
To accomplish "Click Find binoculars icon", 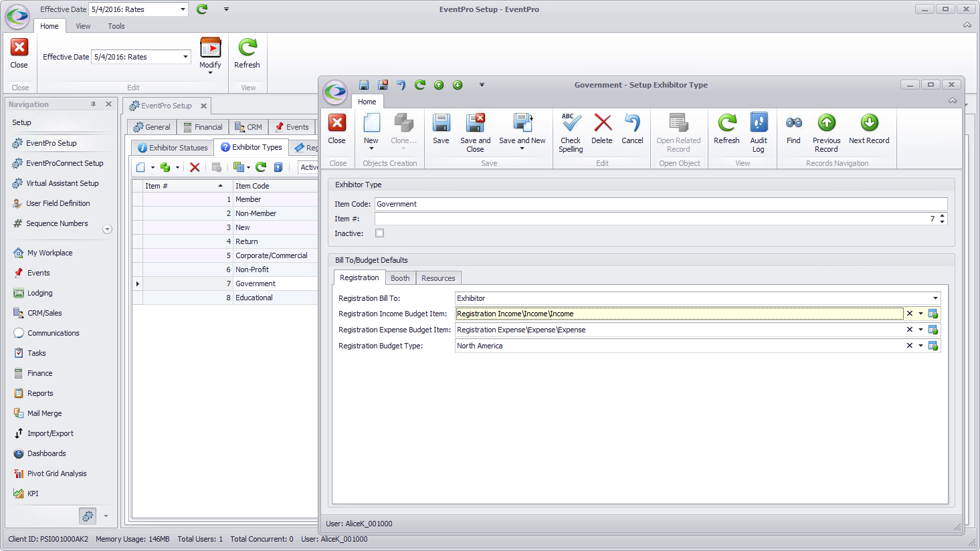I will point(793,123).
